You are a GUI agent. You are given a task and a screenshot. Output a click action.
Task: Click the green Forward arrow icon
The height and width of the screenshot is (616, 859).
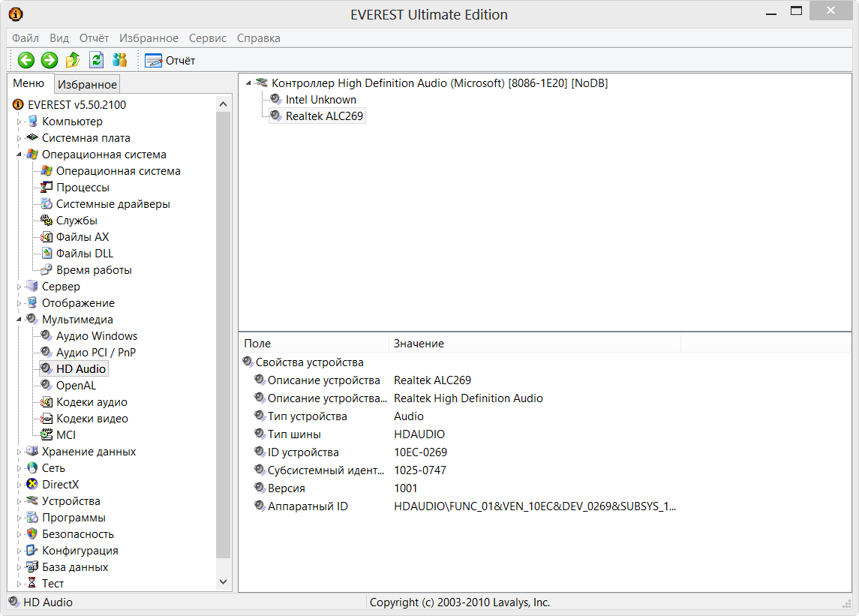click(x=50, y=60)
